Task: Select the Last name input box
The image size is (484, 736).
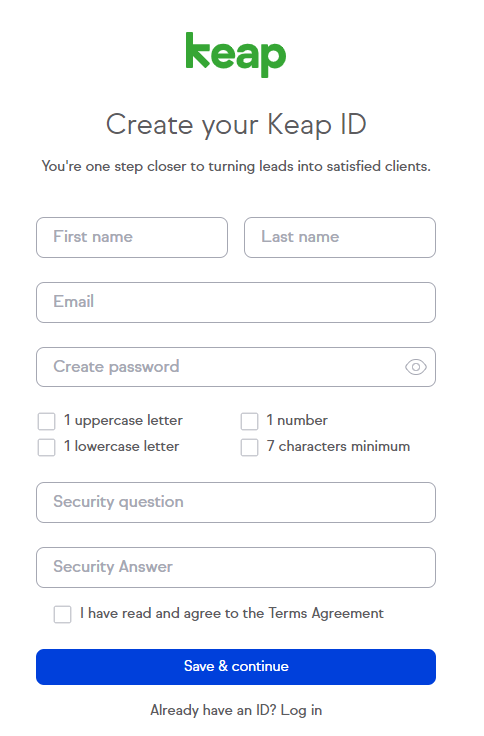Action: [340, 237]
